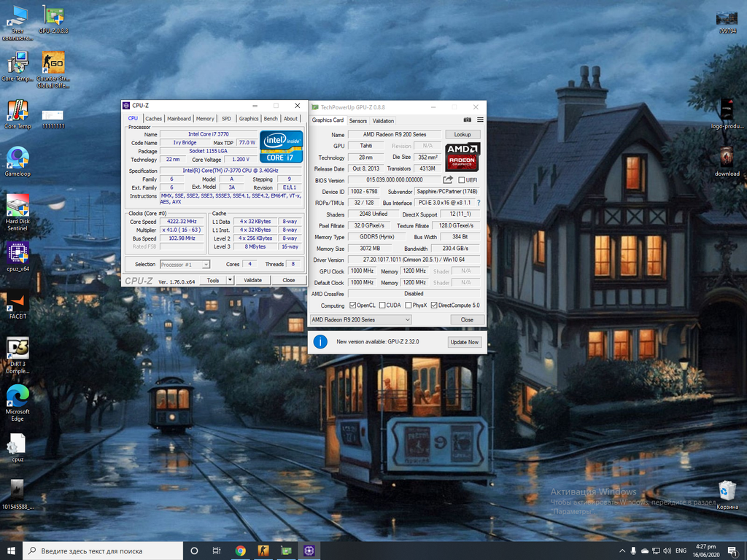The image size is (747, 560).
Task: Click the Close button in GPU-Z
Action: click(x=467, y=319)
